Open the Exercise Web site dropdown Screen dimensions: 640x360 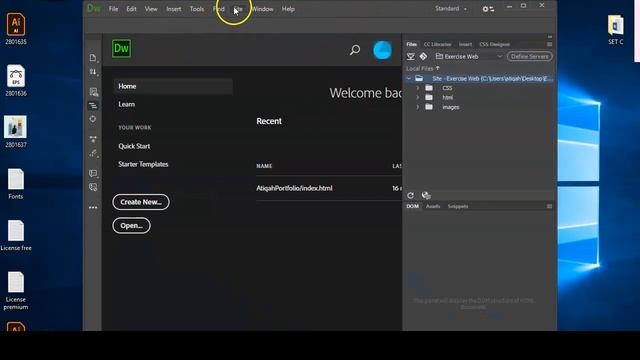(x=469, y=56)
